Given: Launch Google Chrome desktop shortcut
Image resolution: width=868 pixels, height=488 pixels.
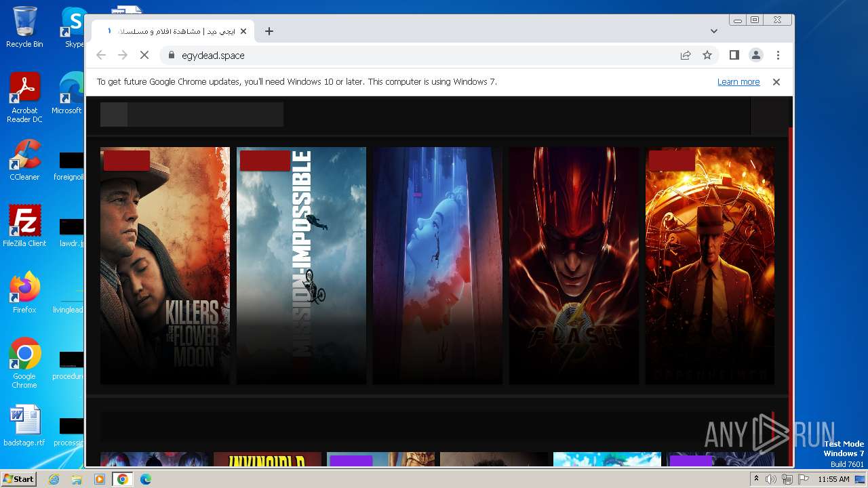Looking at the screenshot, I should tap(24, 363).
